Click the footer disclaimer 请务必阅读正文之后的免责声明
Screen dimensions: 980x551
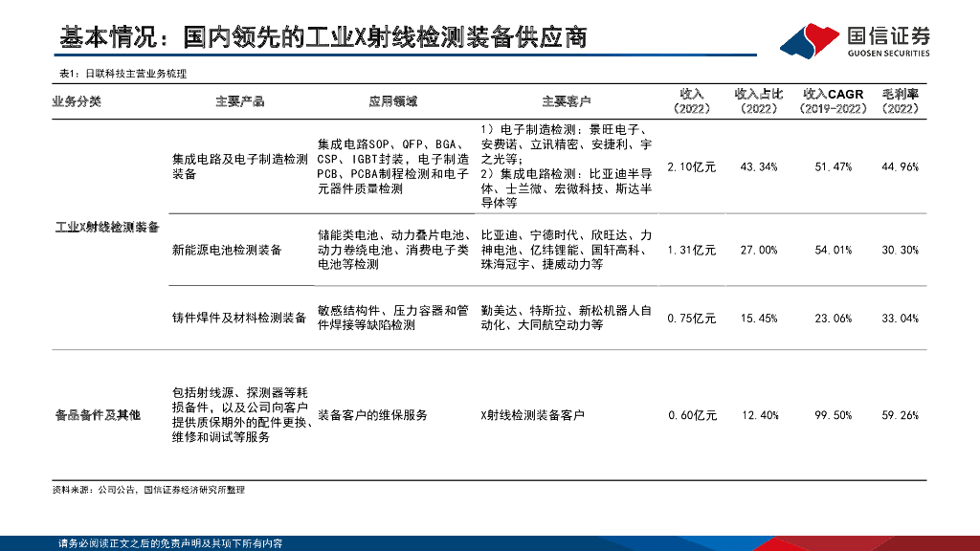(x=170, y=543)
